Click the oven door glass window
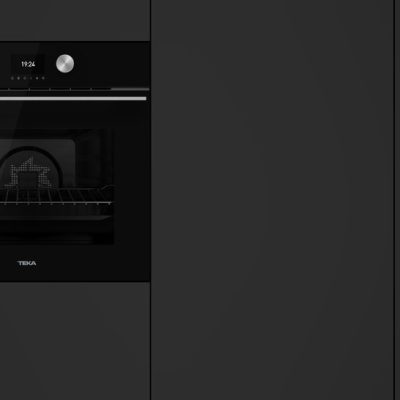Viewport: 400px width, 400px height. pos(57,187)
